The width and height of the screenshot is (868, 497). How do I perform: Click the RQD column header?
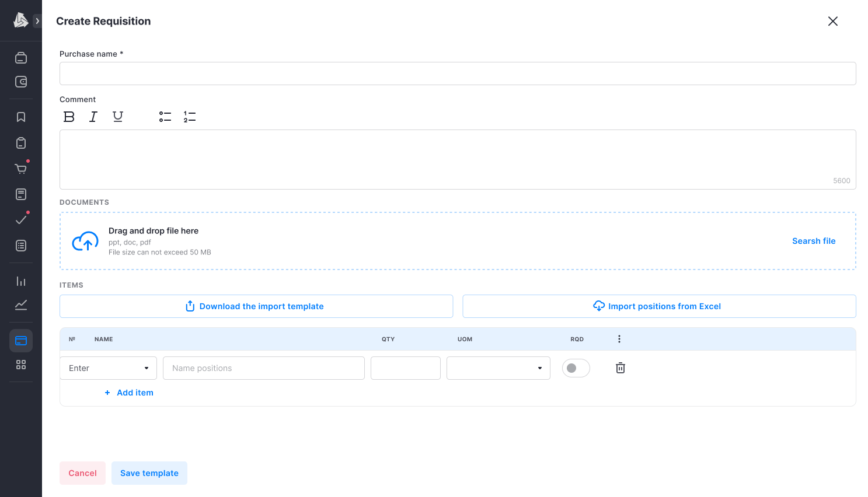click(x=577, y=339)
